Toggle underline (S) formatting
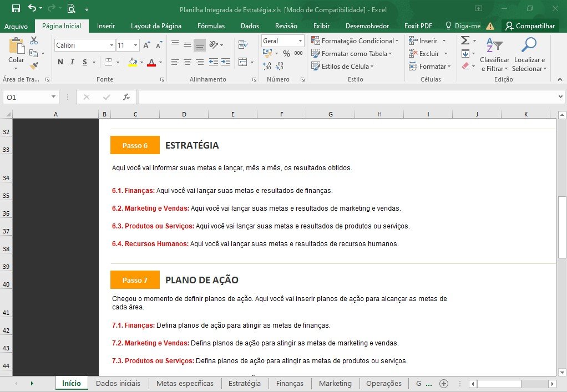The width and height of the screenshot is (567, 392). click(85, 62)
